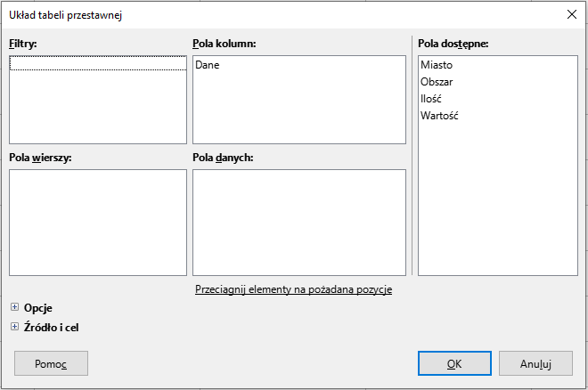Pick the Ilość field

pos(431,99)
